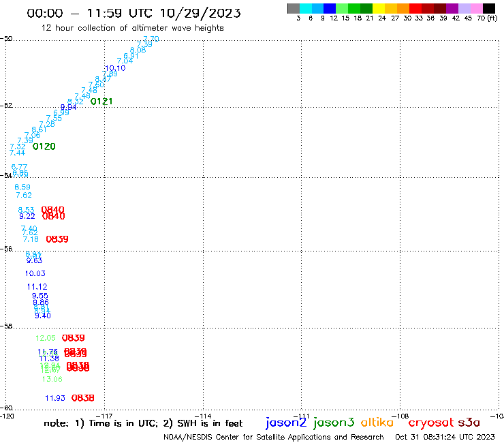504x443 pixels.
Task: Click the gray swatch in the color scale
Action: 294,8
